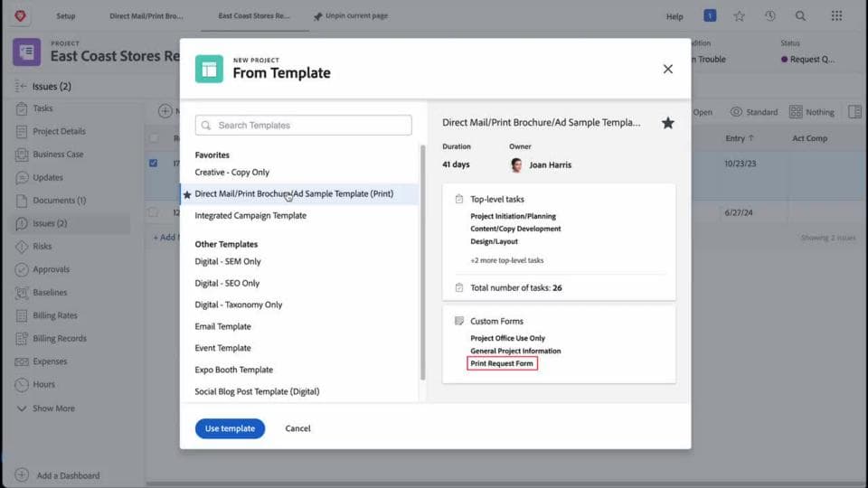Open the Nothing grouping dropdown

click(812, 112)
